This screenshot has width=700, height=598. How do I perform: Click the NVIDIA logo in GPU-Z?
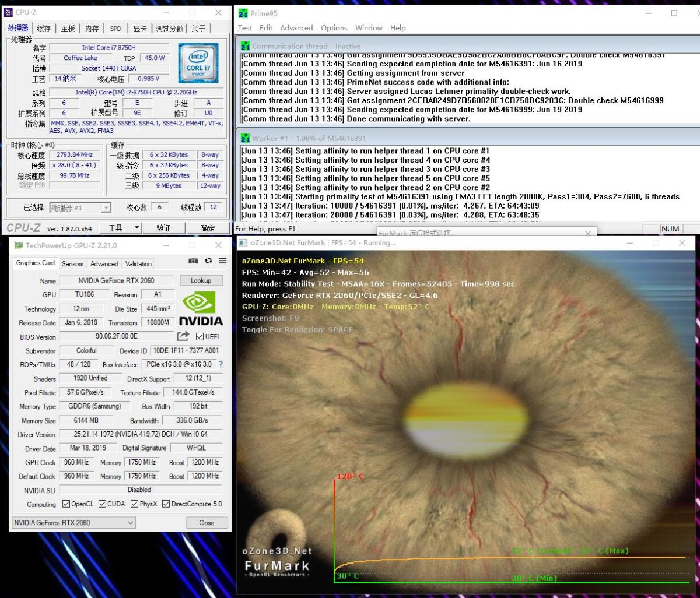pos(201,309)
